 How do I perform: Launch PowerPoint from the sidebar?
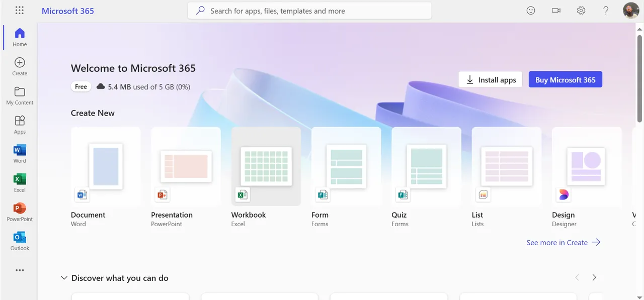pos(20,212)
